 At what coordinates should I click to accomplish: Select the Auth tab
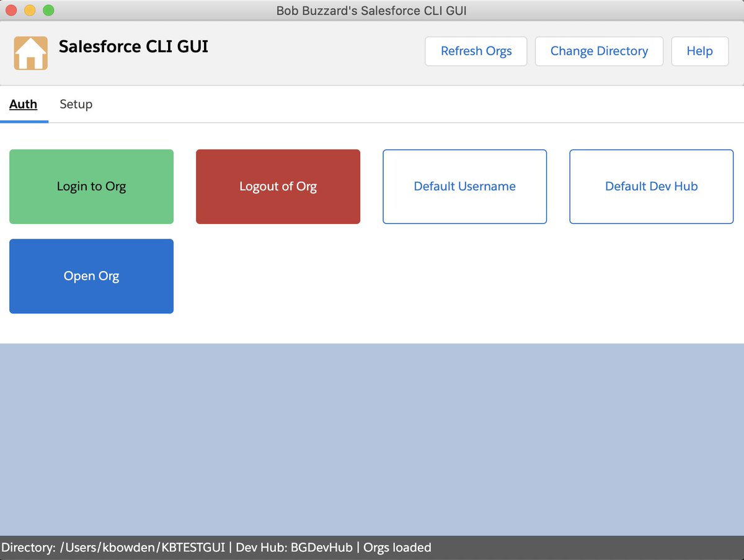click(x=22, y=104)
